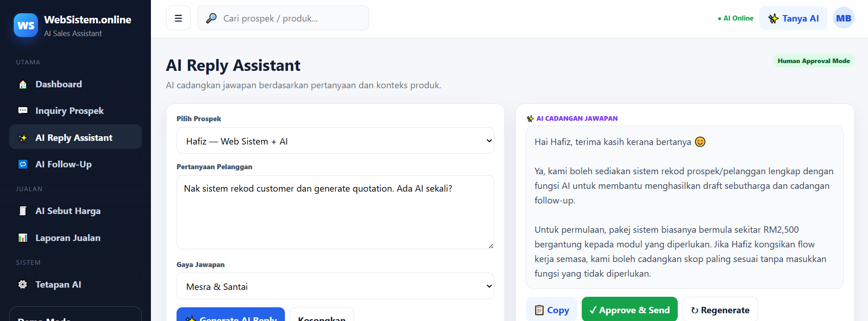The width and height of the screenshot is (868, 321).
Task: Click the Pilih Prospek label
Action: (x=198, y=119)
